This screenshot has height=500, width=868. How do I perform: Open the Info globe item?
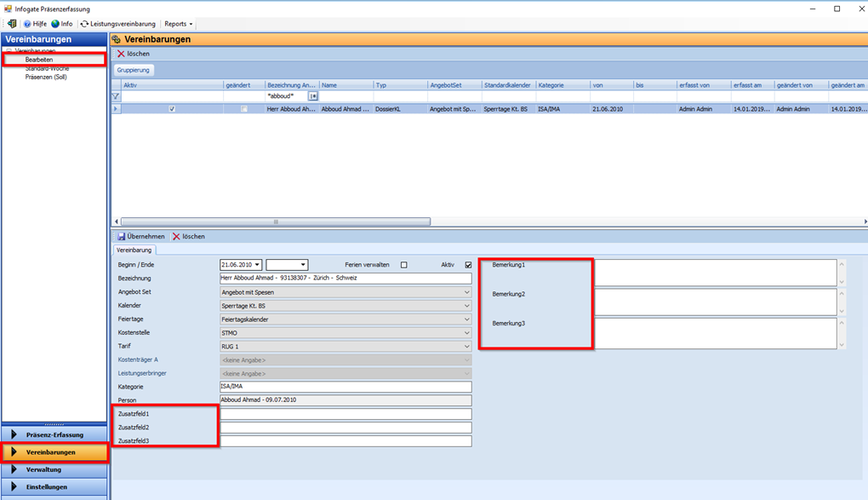(x=62, y=24)
